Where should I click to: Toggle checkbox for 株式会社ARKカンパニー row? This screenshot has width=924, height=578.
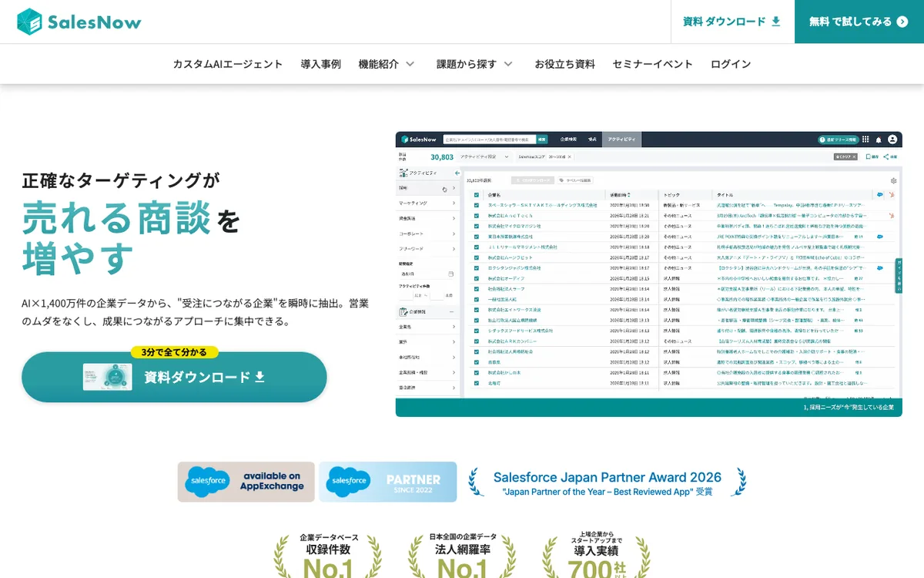coord(477,341)
